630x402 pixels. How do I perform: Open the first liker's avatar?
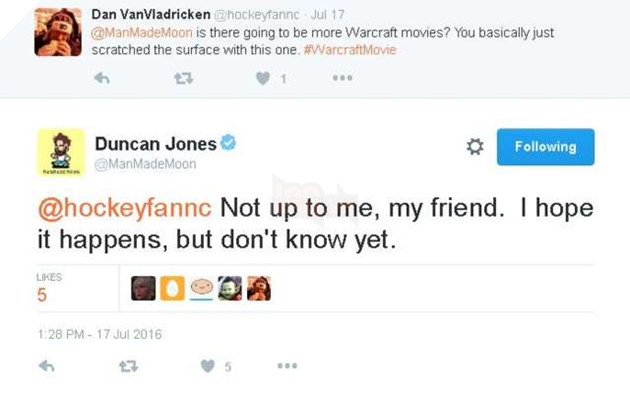(143, 288)
